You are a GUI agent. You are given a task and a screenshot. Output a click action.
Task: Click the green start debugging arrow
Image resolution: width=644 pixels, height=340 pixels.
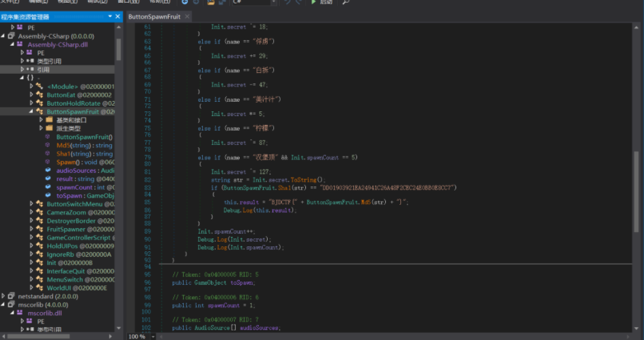[x=313, y=2]
